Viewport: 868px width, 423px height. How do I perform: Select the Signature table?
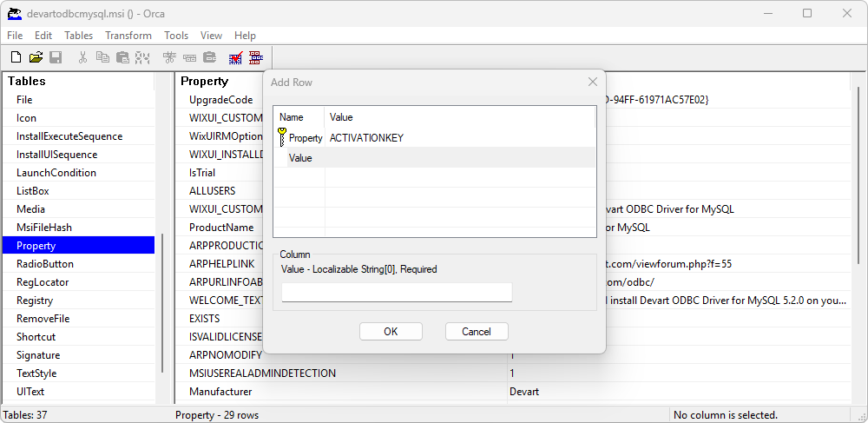tap(79, 355)
